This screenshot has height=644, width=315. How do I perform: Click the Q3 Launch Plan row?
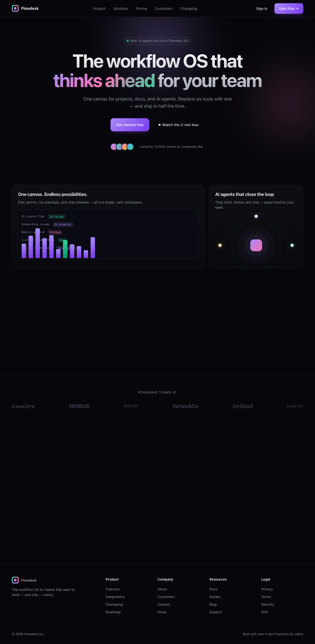(108, 217)
